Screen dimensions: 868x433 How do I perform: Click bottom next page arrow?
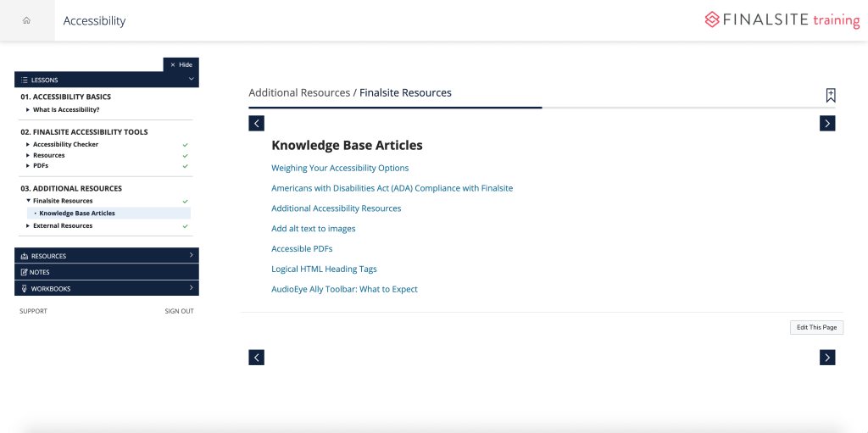tap(827, 358)
